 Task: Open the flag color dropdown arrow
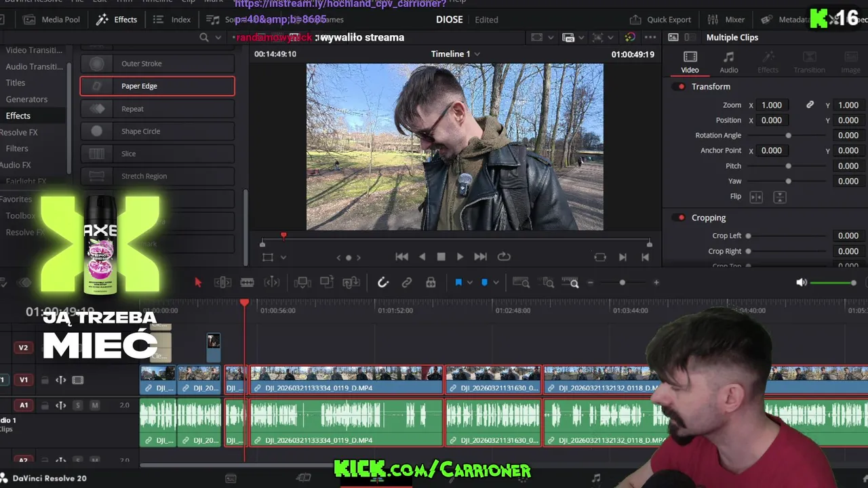point(469,283)
